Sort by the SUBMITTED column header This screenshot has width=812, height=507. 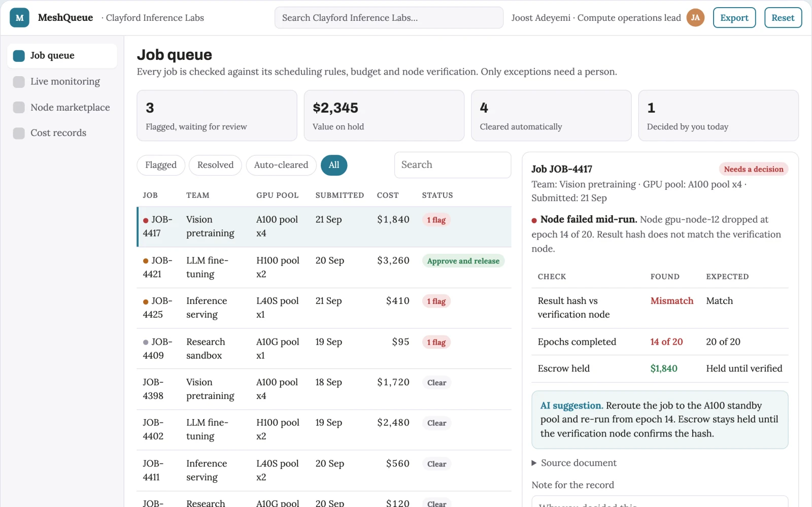[x=340, y=195]
